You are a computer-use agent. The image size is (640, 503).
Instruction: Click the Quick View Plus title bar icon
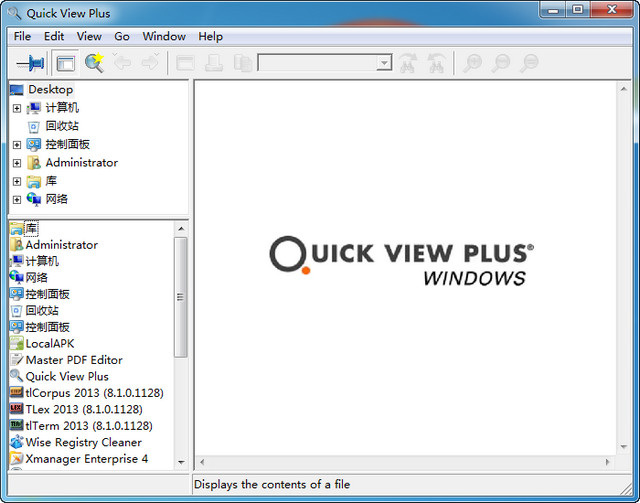[15, 13]
